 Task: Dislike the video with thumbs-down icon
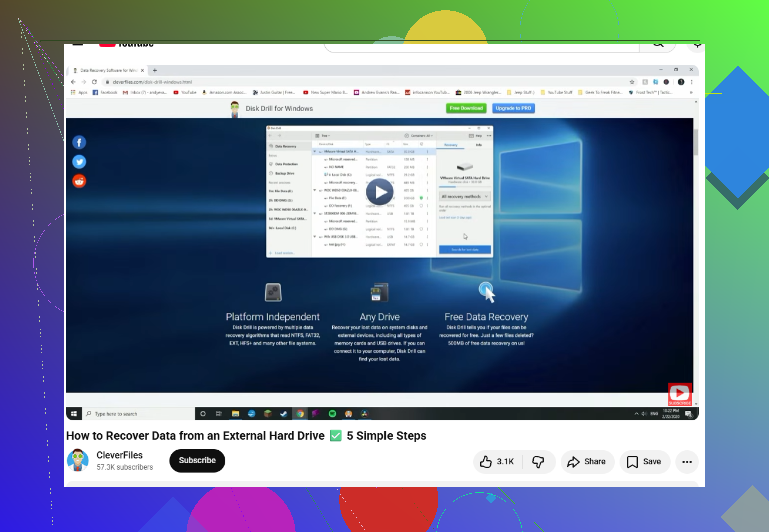[539, 462]
